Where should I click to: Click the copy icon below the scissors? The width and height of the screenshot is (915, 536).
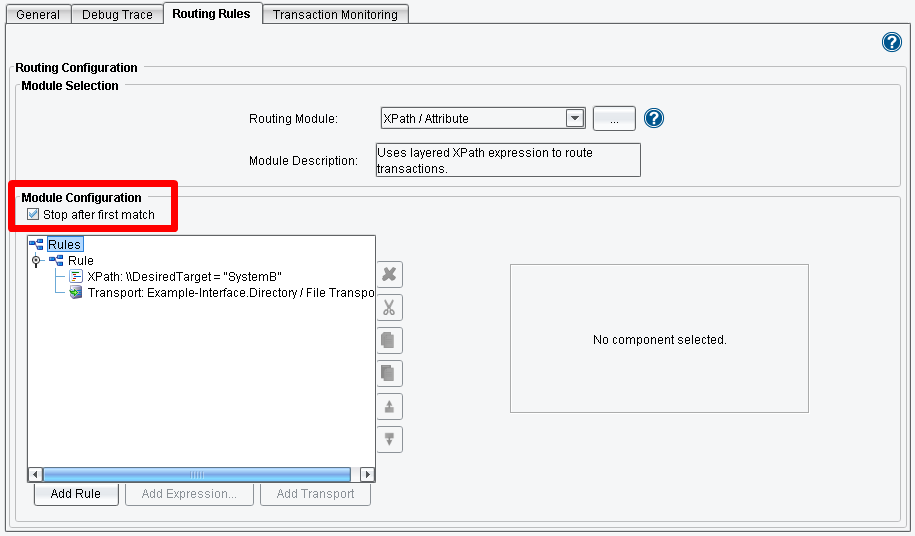coord(389,341)
